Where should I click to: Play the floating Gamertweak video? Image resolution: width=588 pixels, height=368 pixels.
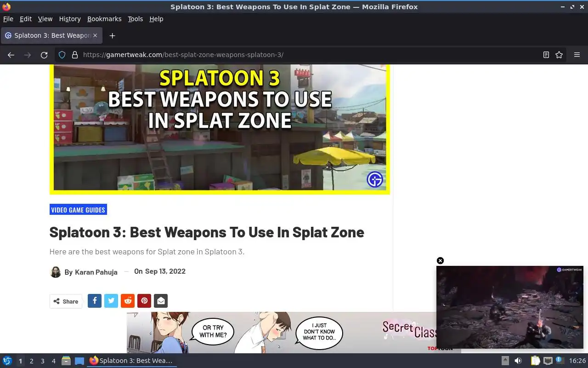point(510,307)
